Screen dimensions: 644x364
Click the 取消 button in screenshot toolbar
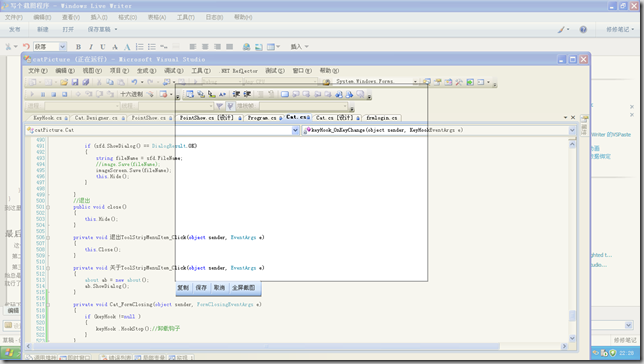pos(219,288)
